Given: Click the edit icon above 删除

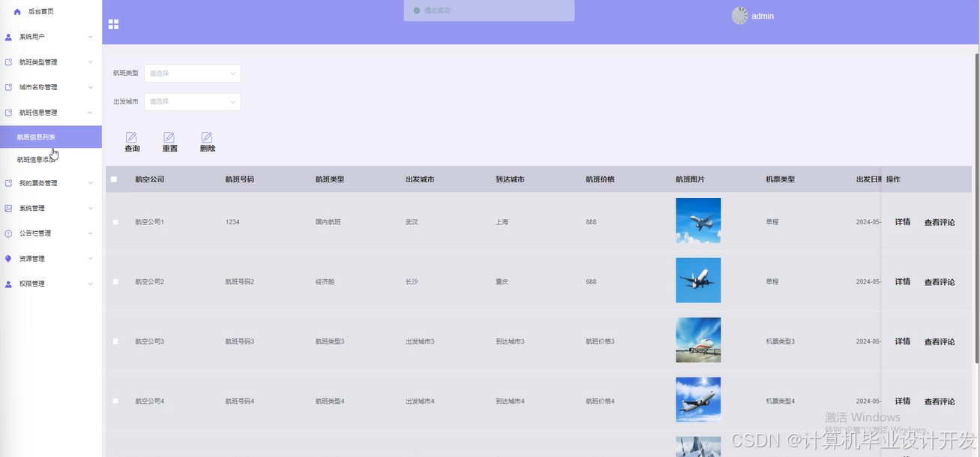Looking at the screenshot, I should click(207, 137).
